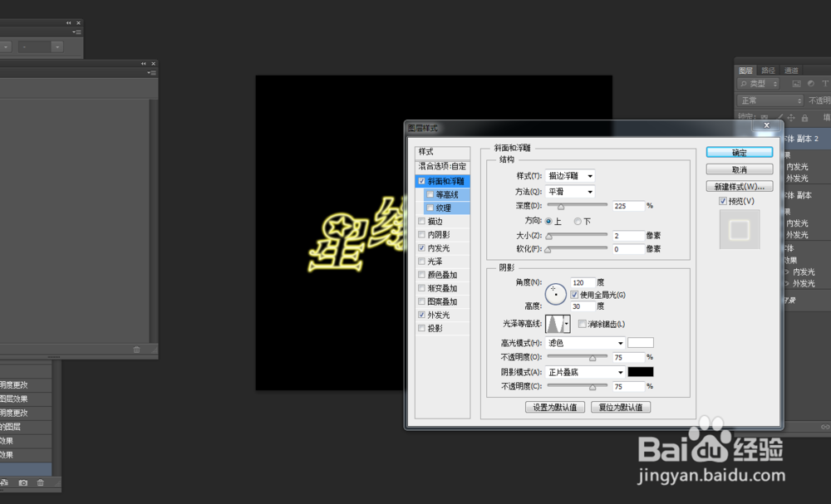Open the 高光模式 blend mode dropdown
The width and height of the screenshot is (831, 504).
coord(584,342)
